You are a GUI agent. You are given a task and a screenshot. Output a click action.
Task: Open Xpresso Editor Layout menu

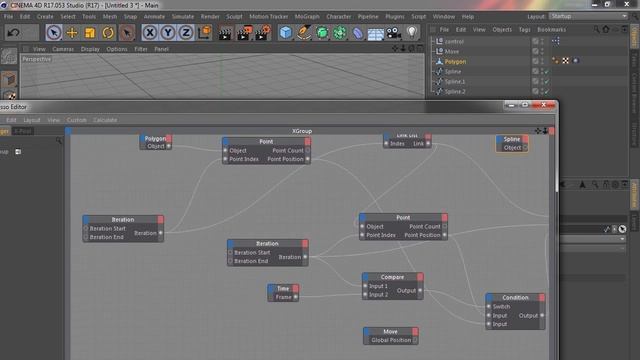tap(32, 120)
